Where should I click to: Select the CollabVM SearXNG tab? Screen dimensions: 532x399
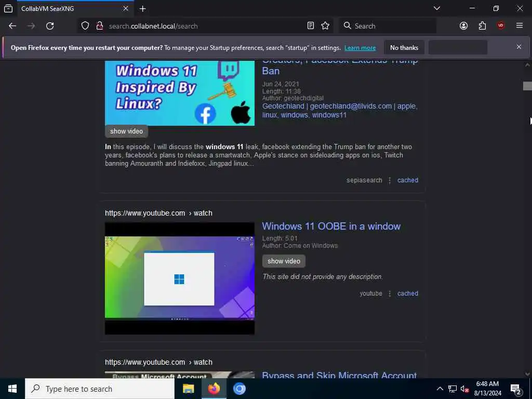pyautogui.click(x=75, y=9)
